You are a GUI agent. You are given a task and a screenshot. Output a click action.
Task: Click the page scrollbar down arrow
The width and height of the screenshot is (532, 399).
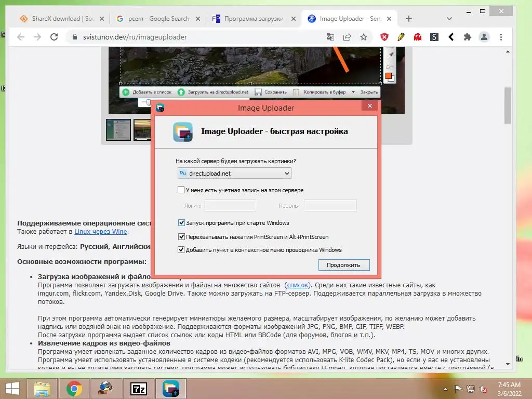[x=508, y=364]
